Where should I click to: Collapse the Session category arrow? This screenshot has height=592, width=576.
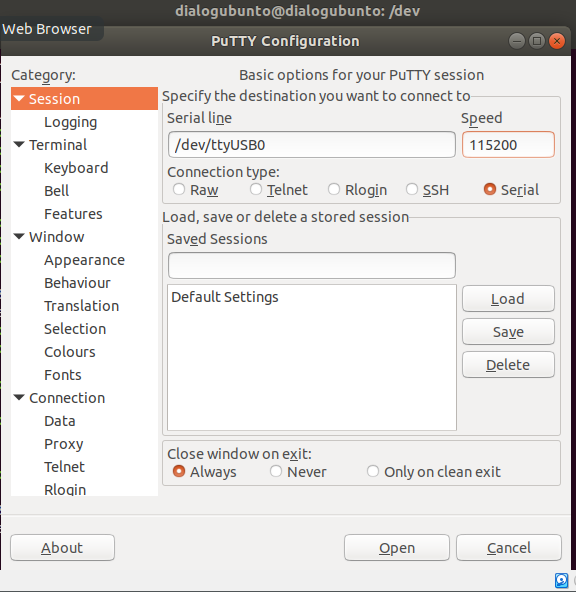[x=19, y=99]
